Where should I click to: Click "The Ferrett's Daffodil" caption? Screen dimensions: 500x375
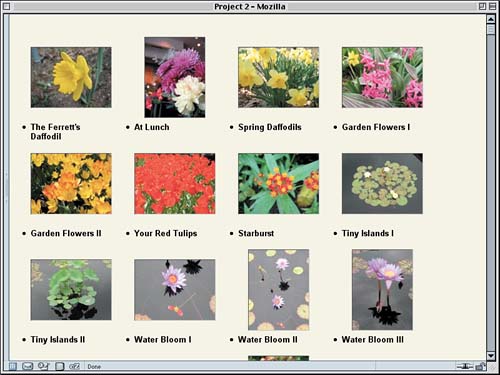click(55, 132)
